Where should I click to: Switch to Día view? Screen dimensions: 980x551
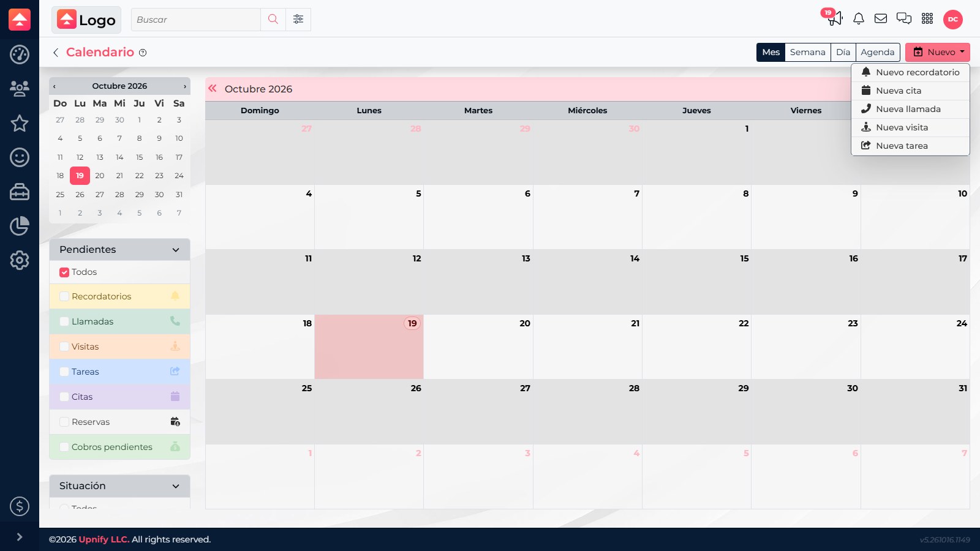(843, 52)
